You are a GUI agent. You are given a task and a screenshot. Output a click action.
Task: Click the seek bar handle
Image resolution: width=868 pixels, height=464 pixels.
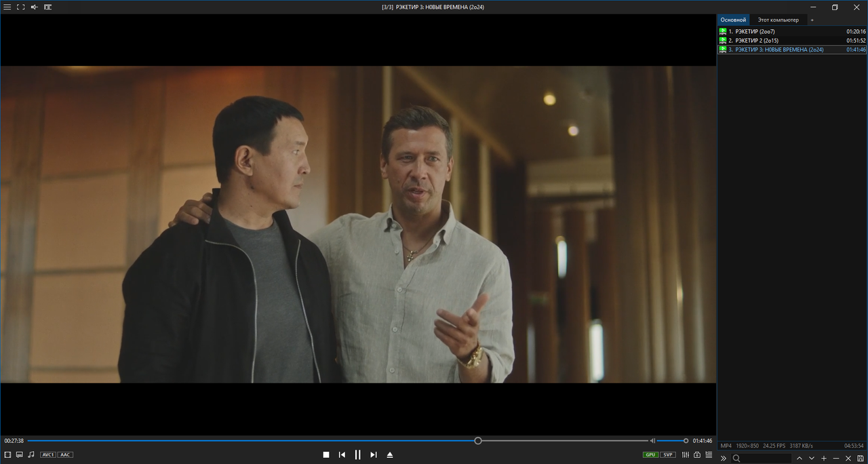478,441
